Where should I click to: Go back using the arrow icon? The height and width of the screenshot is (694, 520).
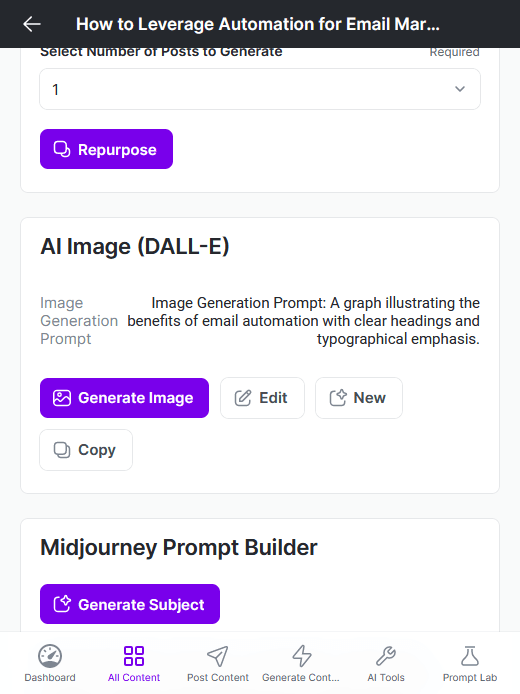coord(32,24)
